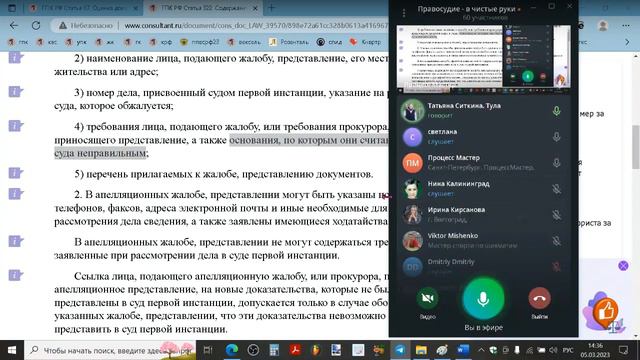Open the thumbs-up feedback widget
The image size is (640, 360).
[x=605, y=312]
